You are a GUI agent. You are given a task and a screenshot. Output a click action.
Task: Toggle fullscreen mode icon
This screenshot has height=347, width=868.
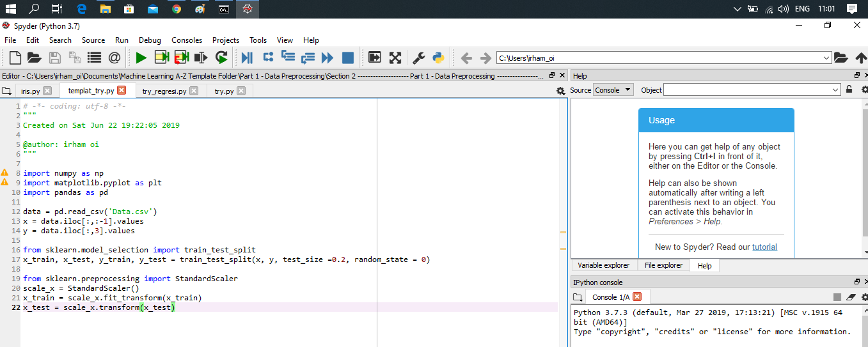pos(395,58)
